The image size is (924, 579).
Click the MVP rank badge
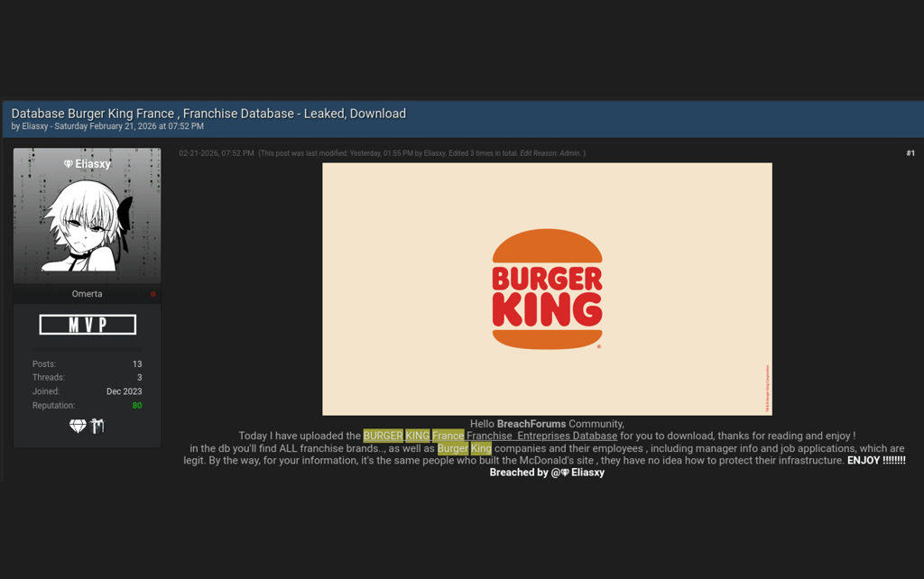point(88,325)
